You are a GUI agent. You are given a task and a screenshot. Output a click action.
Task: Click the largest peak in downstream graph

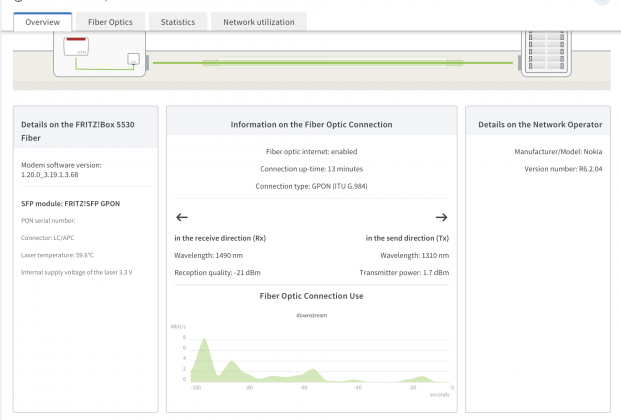pyautogui.click(x=203, y=345)
